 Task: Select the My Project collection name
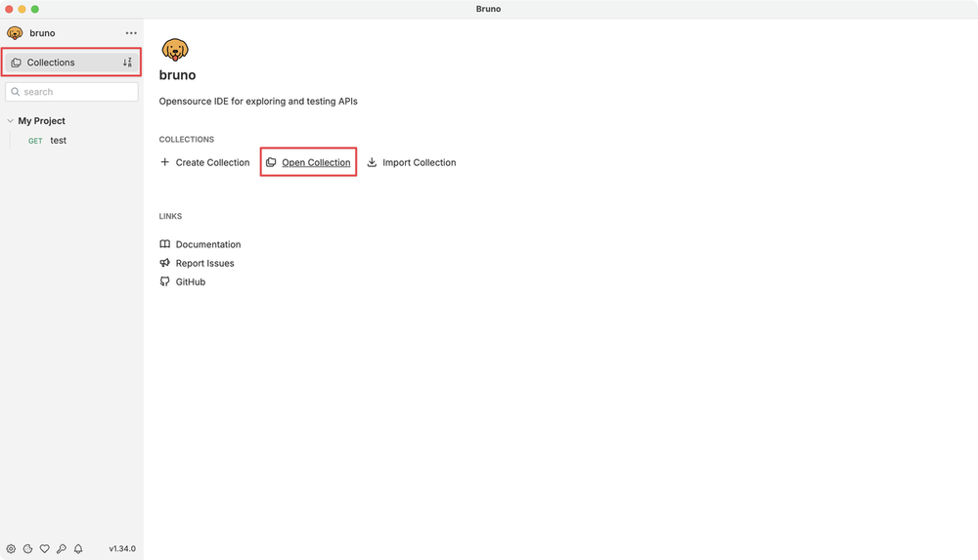(x=42, y=121)
